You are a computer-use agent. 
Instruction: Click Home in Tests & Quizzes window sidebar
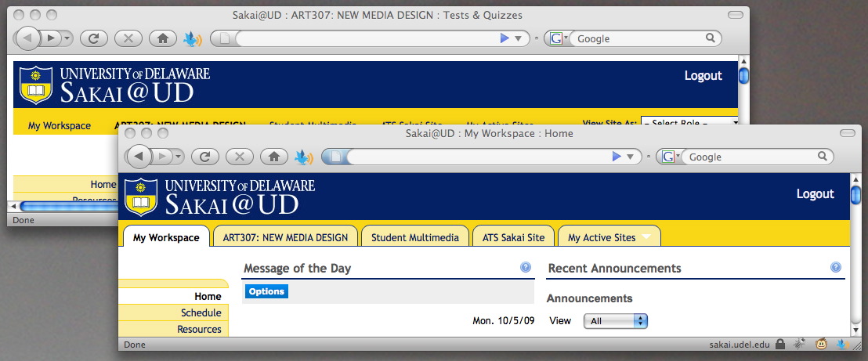tap(103, 184)
